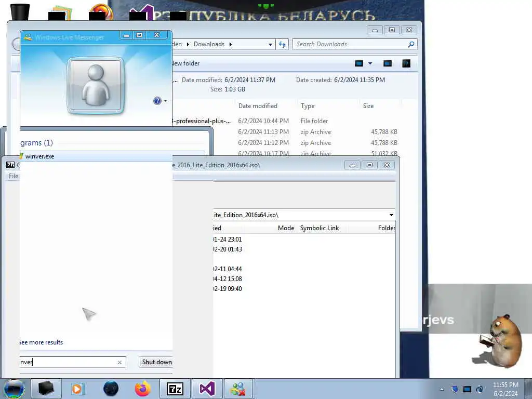Expand the Messenger help dropdown arrow

[166, 101]
